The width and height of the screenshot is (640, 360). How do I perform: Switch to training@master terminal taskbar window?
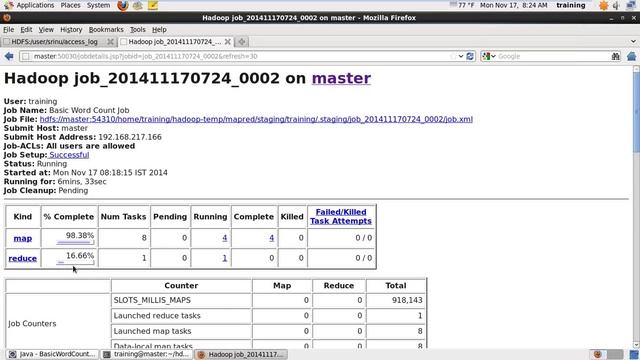click(147, 354)
